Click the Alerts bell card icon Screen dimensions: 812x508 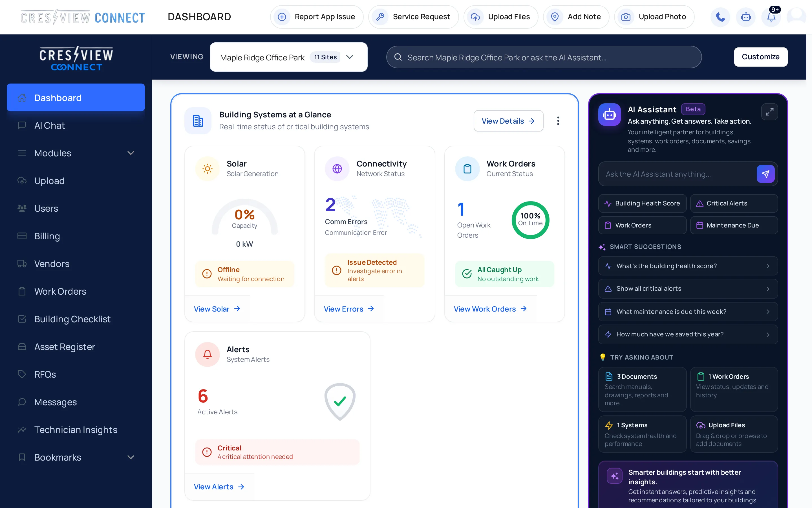pyautogui.click(x=207, y=354)
